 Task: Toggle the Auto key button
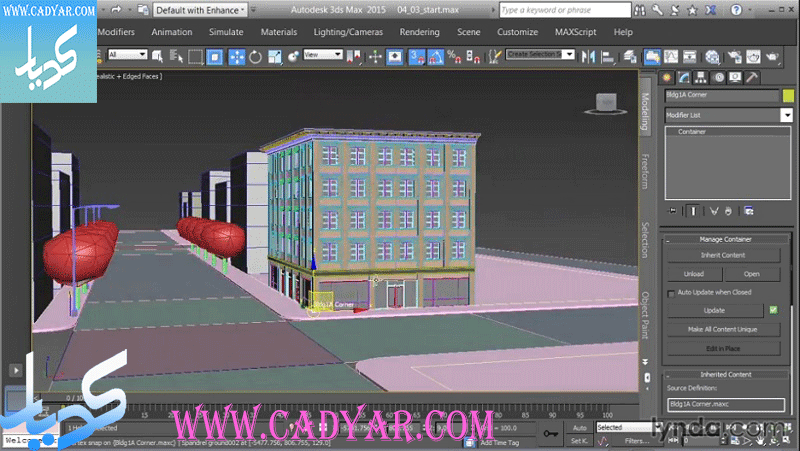click(579, 427)
